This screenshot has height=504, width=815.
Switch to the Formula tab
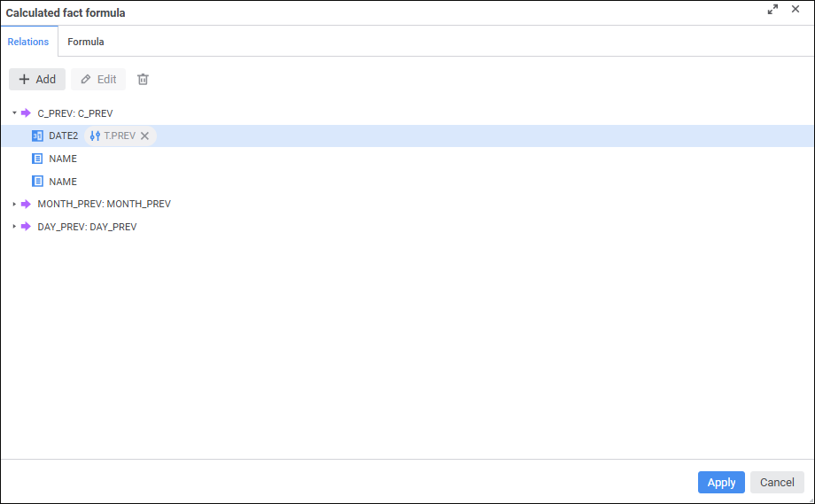(86, 42)
